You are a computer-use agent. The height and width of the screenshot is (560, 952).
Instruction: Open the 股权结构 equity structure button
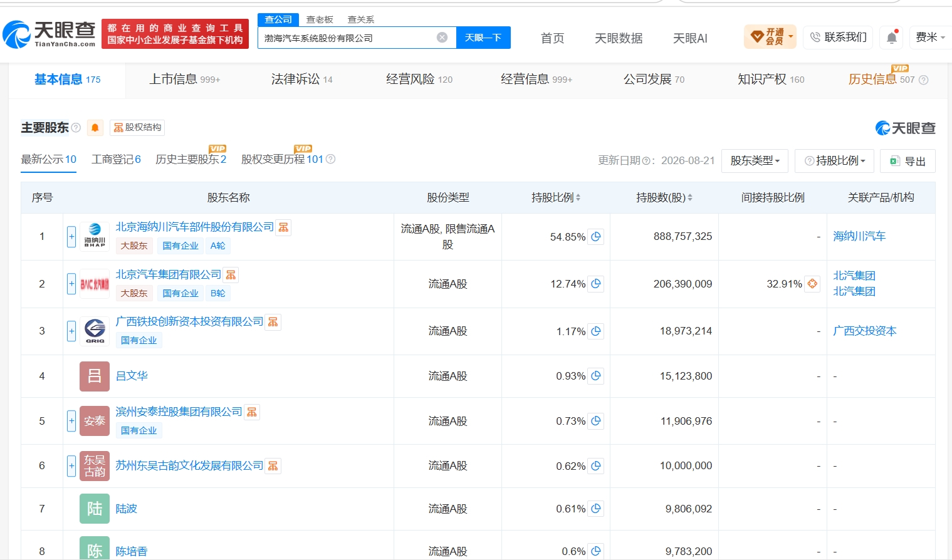(137, 128)
